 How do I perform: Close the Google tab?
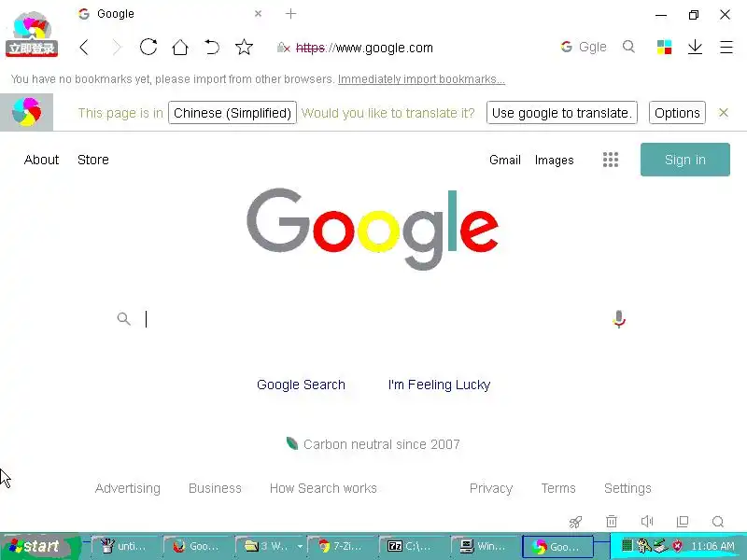(259, 14)
